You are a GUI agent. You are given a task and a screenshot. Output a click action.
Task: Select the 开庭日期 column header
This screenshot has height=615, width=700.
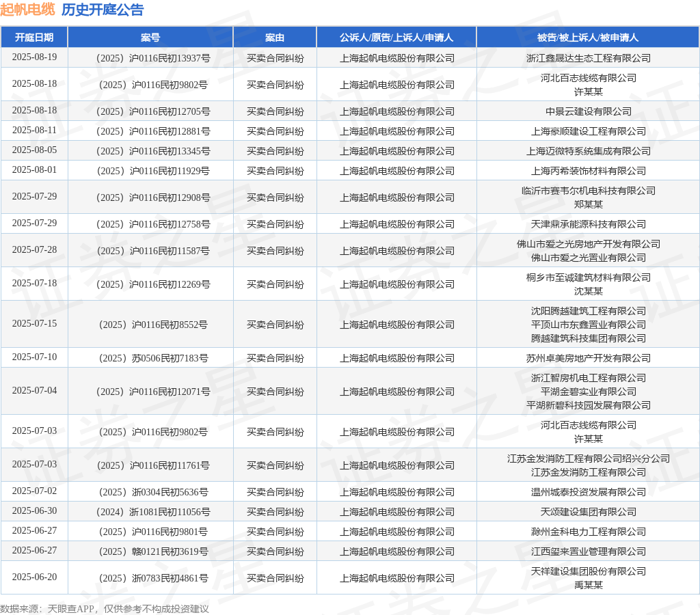click(x=34, y=38)
